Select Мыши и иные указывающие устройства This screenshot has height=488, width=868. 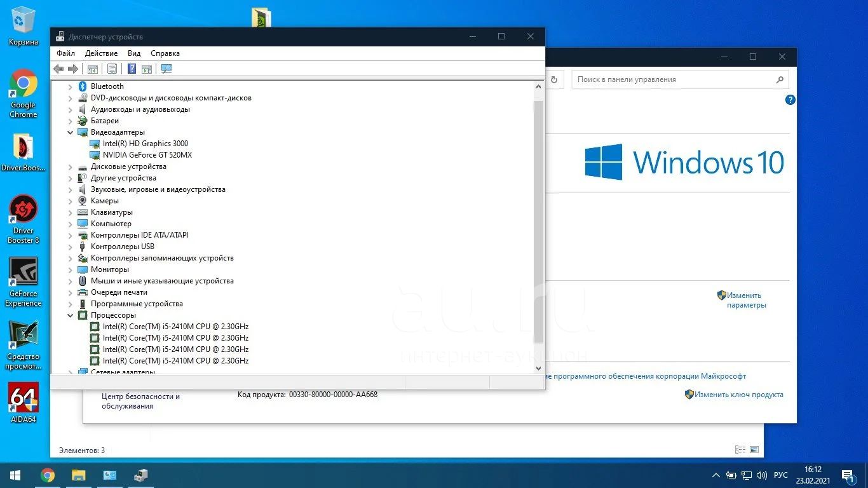tap(162, 281)
